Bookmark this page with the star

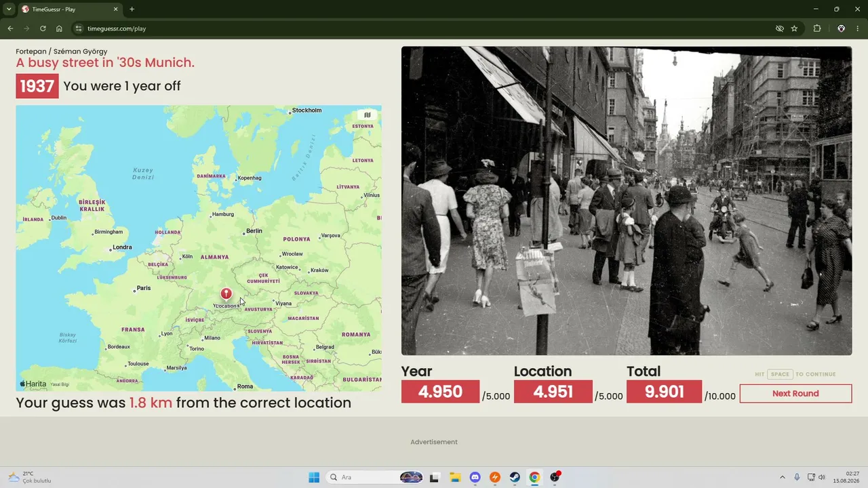coord(794,28)
